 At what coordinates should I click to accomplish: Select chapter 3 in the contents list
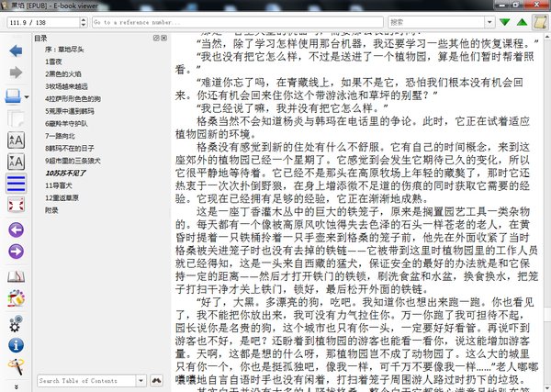coord(66,86)
